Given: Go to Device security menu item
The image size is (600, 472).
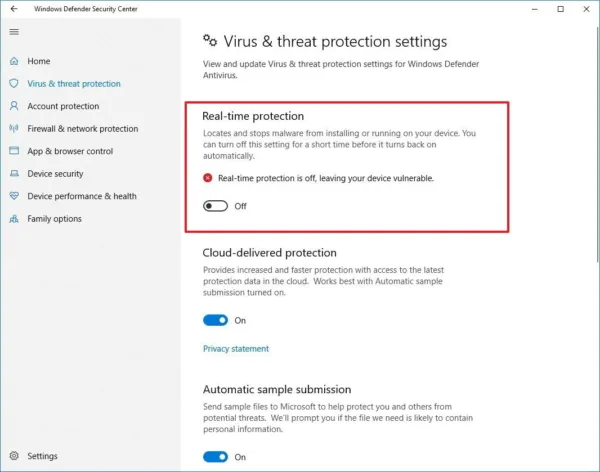Looking at the screenshot, I should [55, 174].
